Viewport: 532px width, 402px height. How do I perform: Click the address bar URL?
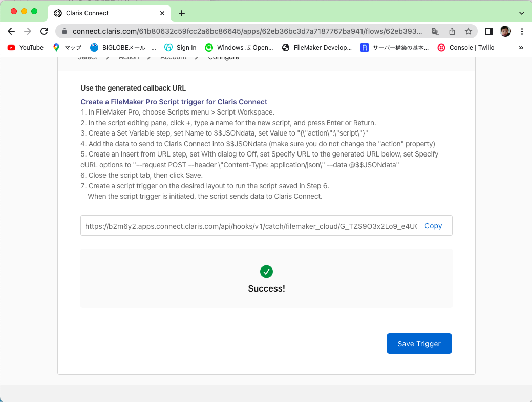point(246,31)
